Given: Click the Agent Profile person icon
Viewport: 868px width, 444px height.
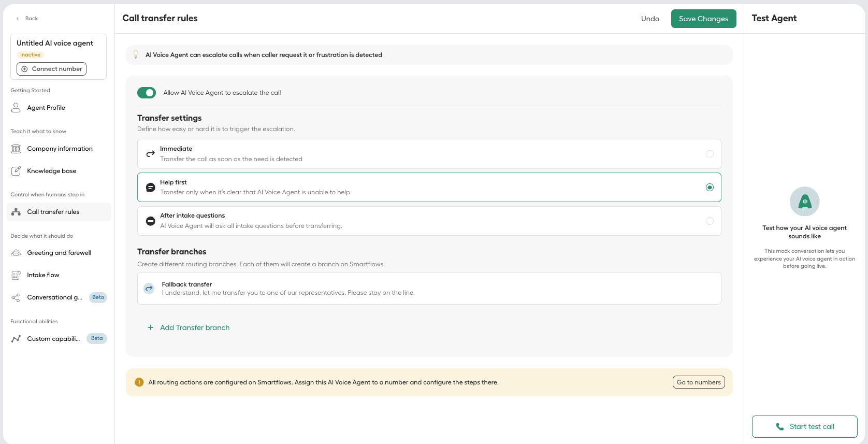Looking at the screenshot, I should point(16,108).
